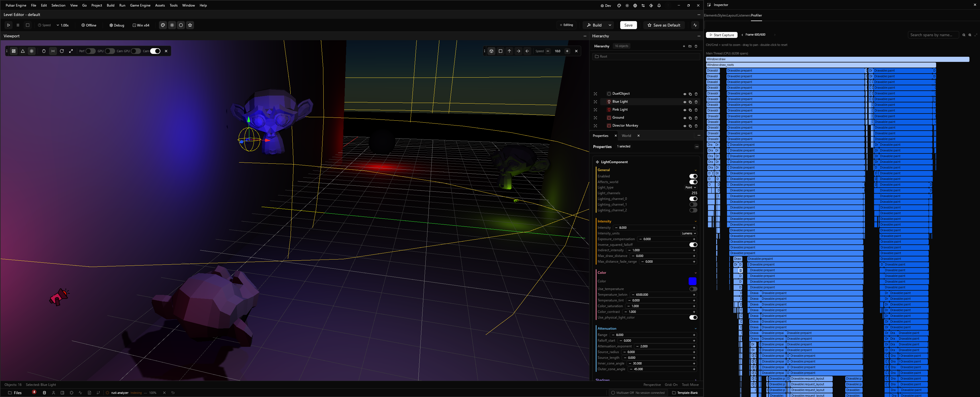Open the Game Engine menu
The width and height of the screenshot is (980, 397).
point(140,5)
